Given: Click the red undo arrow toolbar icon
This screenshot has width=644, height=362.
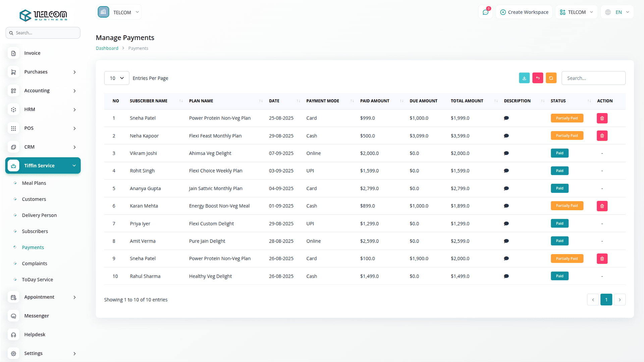Looking at the screenshot, I should (538, 78).
